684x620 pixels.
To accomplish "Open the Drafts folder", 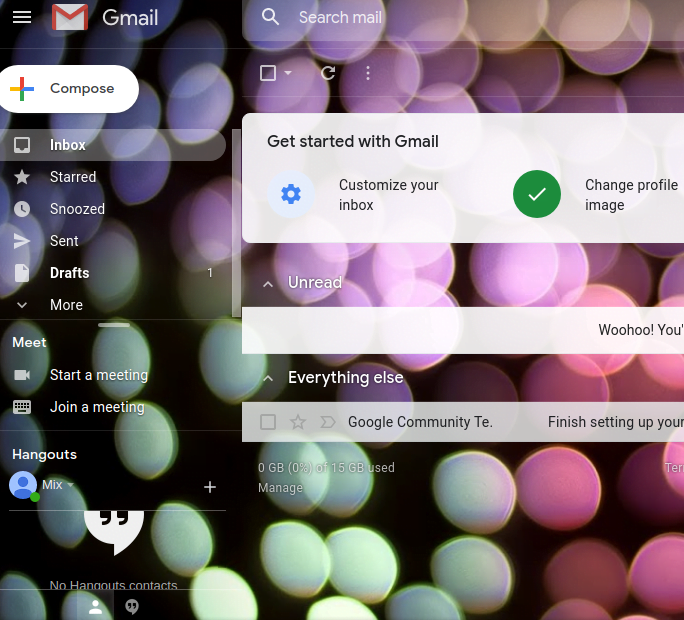I will (113, 273).
